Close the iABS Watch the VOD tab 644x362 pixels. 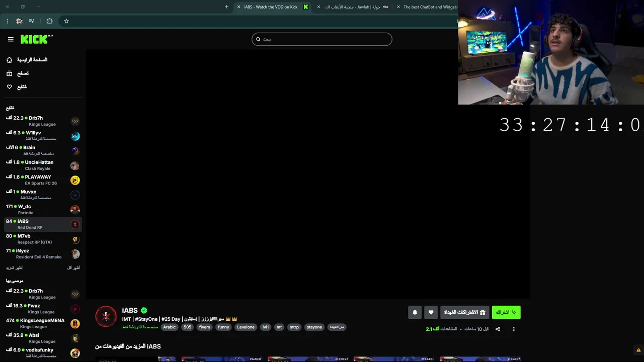pos(239,7)
